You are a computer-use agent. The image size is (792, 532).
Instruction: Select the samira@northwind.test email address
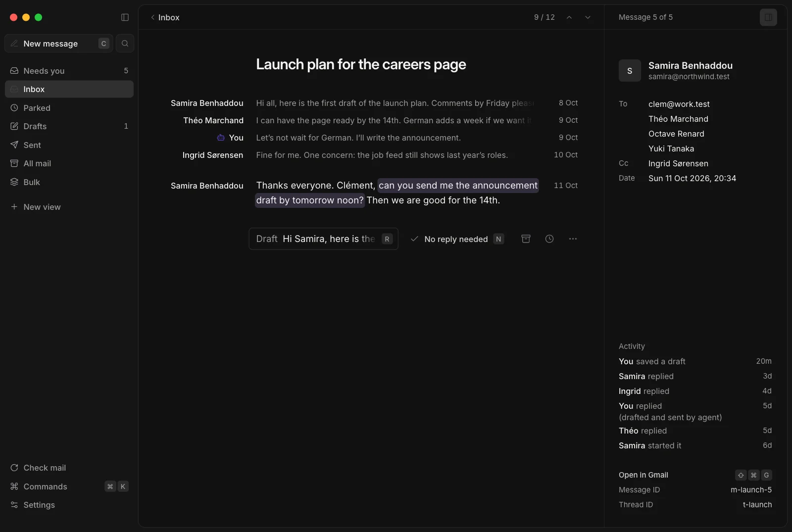tap(689, 77)
